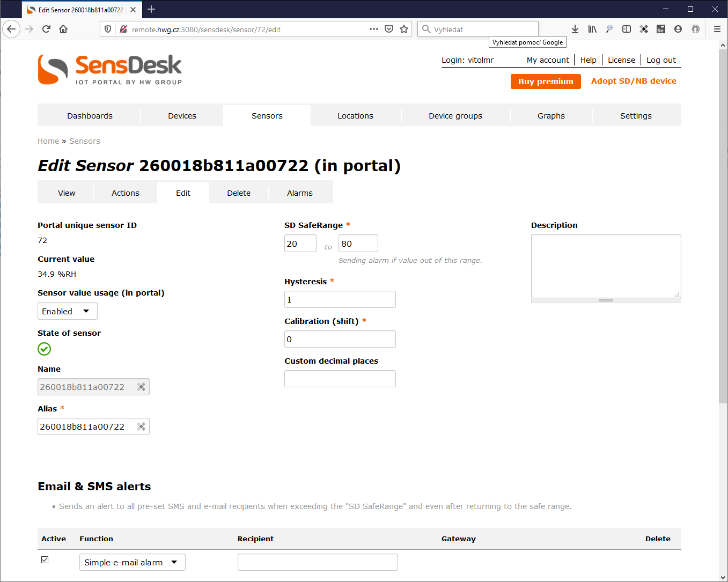Open a new browser tab
728x582 pixels.
click(x=151, y=9)
